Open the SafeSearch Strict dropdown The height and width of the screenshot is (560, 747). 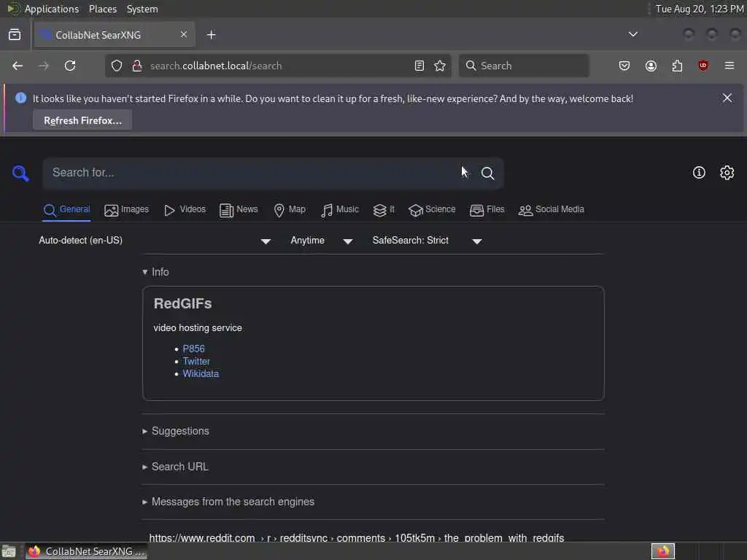point(427,241)
